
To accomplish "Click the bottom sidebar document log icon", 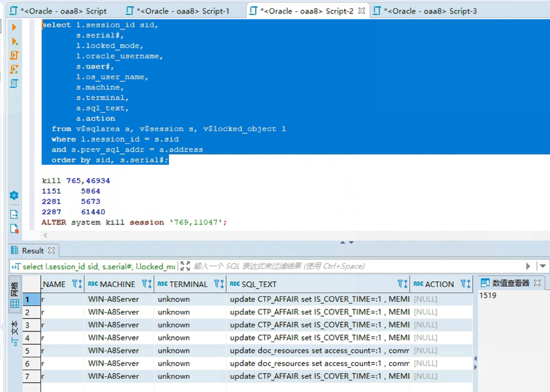I will [x=14, y=229].
